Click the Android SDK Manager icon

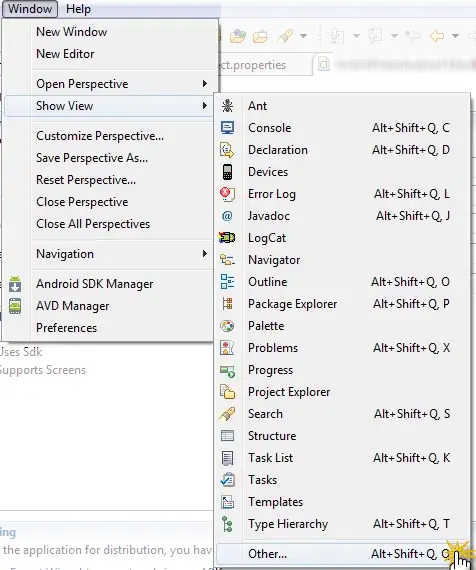tap(15, 284)
